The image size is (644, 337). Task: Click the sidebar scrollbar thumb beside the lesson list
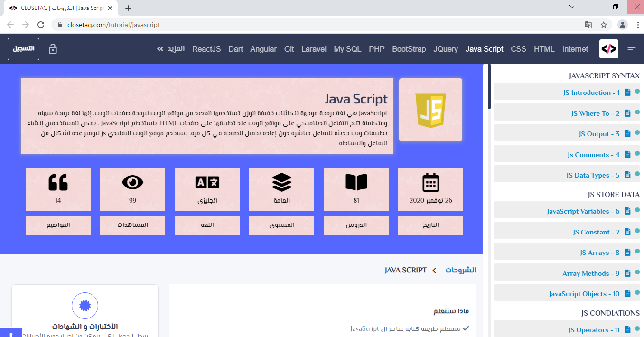(x=489, y=86)
